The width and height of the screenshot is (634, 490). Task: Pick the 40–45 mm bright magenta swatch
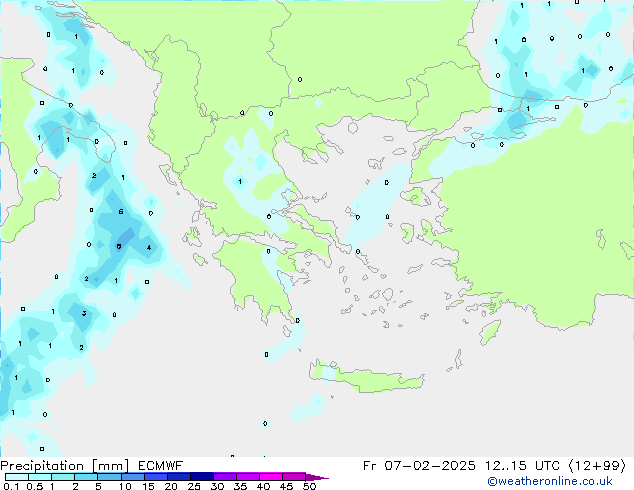271,477
